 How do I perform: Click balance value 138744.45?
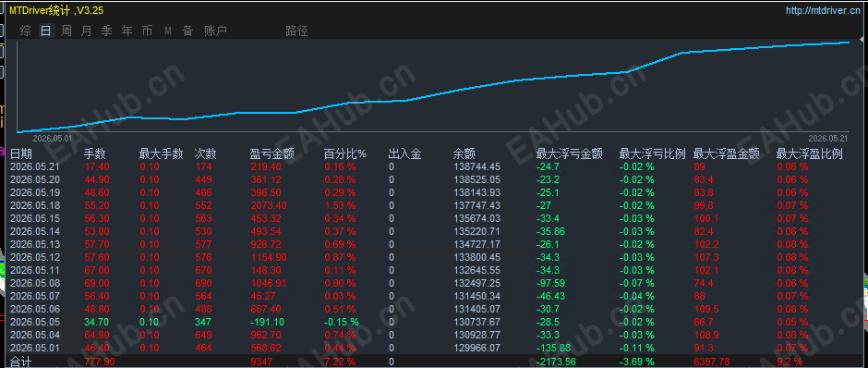pos(476,166)
